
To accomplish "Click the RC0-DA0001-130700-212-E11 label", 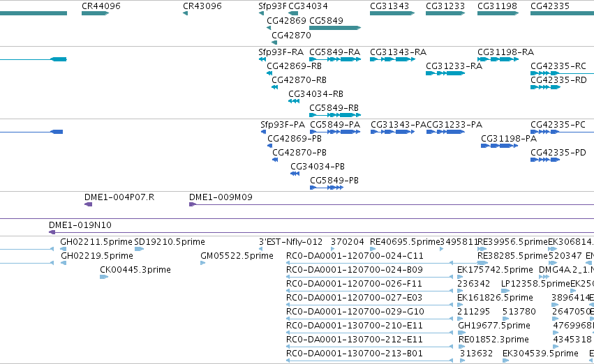I will pyautogui.click(x=354, y=340).
